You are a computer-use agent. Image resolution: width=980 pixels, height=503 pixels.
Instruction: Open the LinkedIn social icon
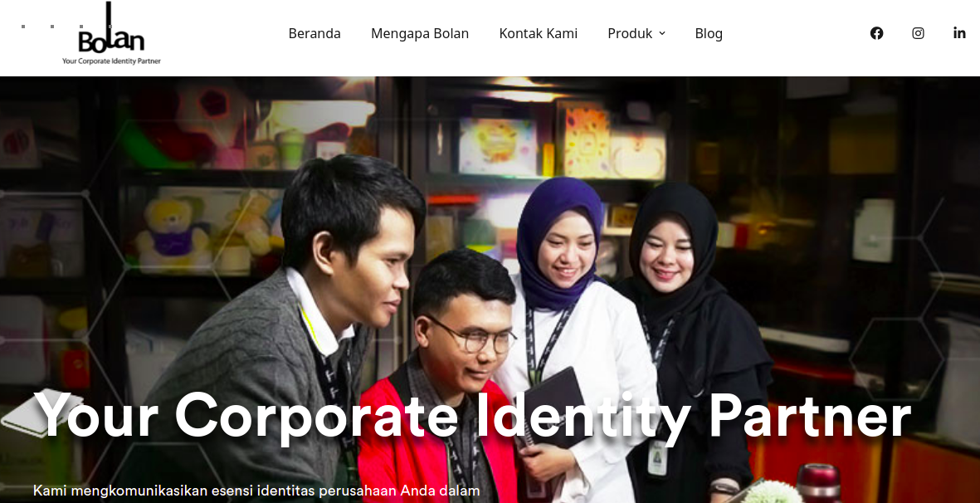[x=958, y=33]
